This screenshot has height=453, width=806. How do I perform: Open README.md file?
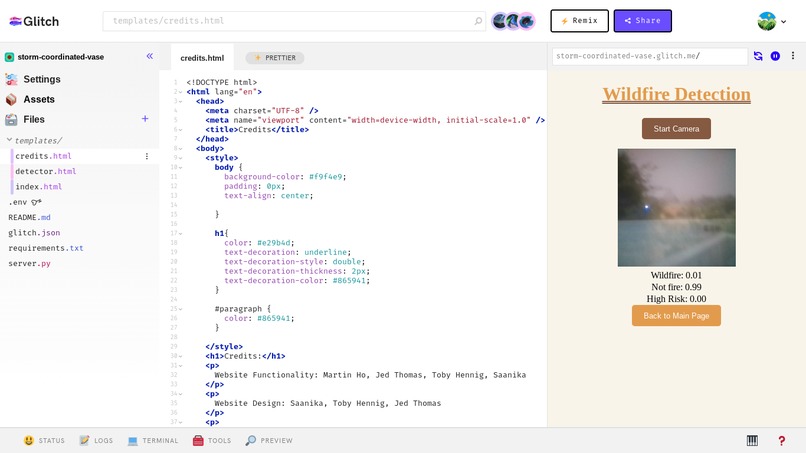[29, 218]
